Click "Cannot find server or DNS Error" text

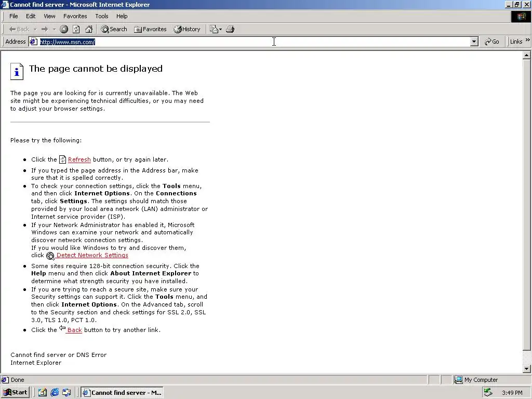(58, 355)
